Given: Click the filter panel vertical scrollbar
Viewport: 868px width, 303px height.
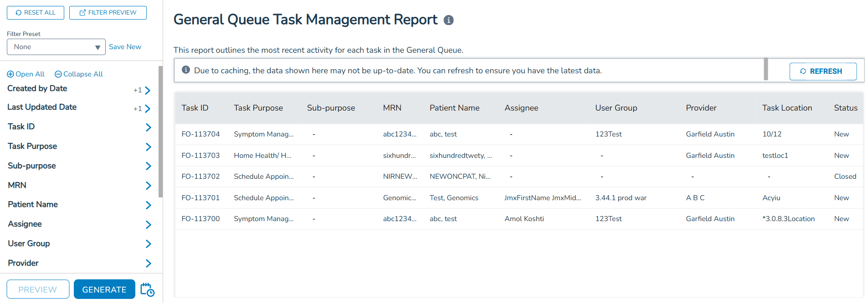Looking at the screenshot, I should click(x=160, y=132).
